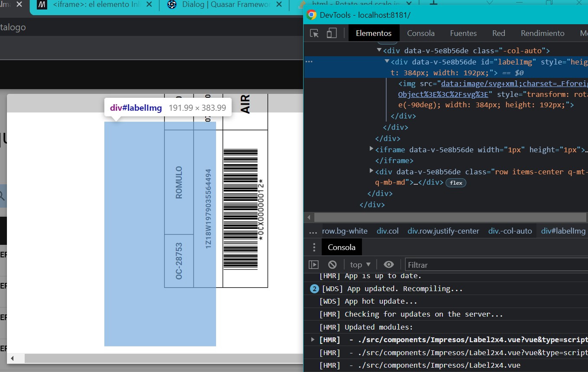588x372 pixels.
Task: Select row.bg-white in the breadcrumb
Action: (345, 231)
